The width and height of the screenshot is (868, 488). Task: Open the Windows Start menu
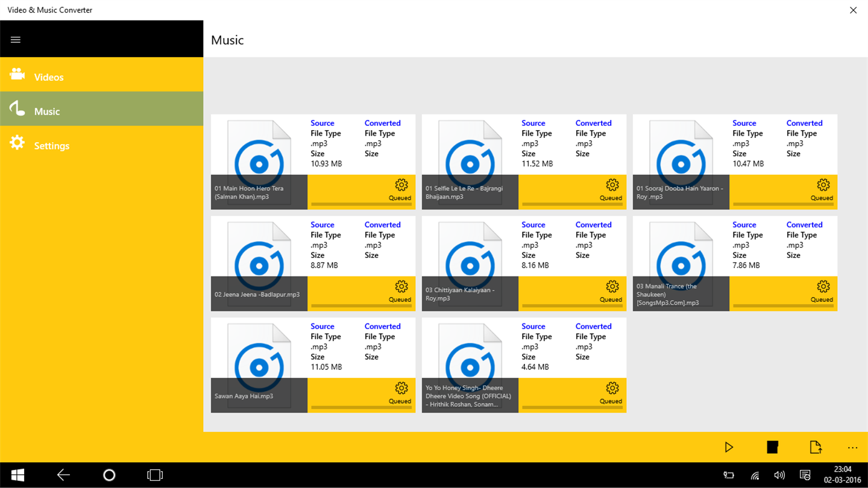click(17, 475)
